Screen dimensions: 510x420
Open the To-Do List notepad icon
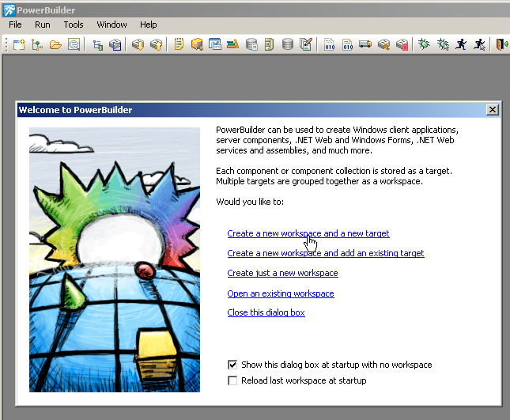[x=179, y=44]
